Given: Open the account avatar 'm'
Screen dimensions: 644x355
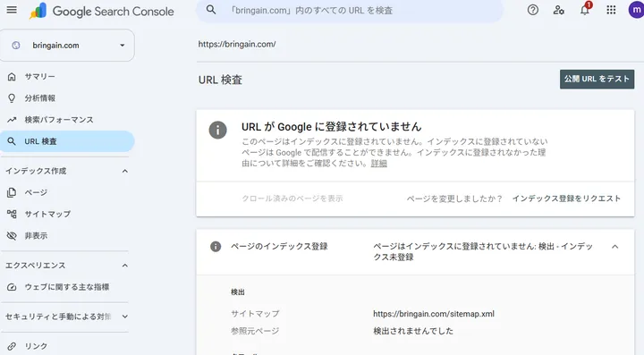Looking at the screenshot, I should coord(636,10).
